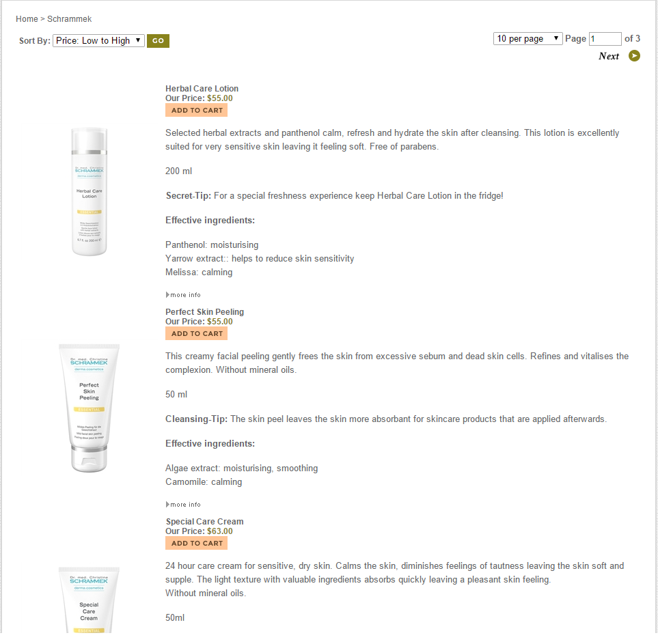Open the 10 per page dropdown
This screenshot has height=644, width=658.
(x=527, y=39)
